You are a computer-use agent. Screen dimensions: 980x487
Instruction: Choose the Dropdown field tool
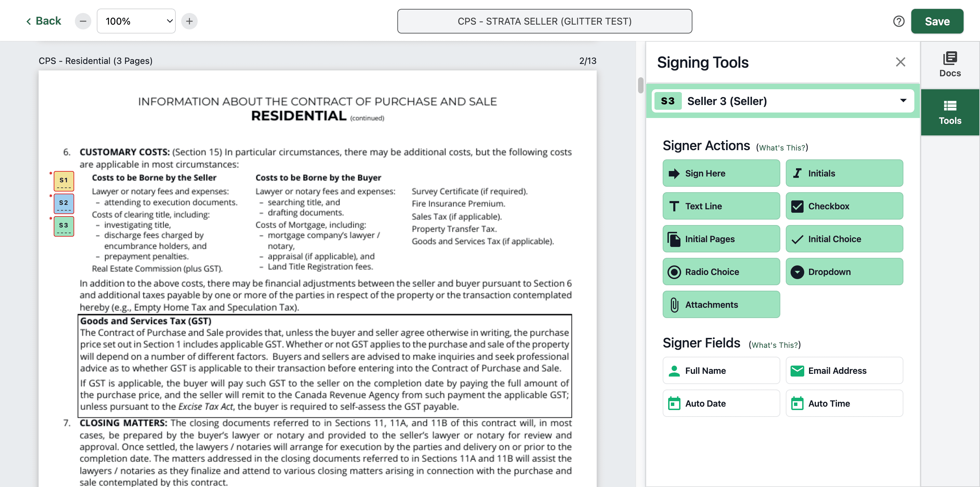pyautogui.click(x=844, y=272)
